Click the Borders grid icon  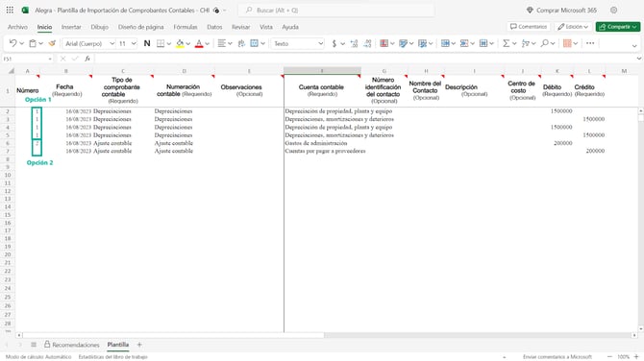161,43
